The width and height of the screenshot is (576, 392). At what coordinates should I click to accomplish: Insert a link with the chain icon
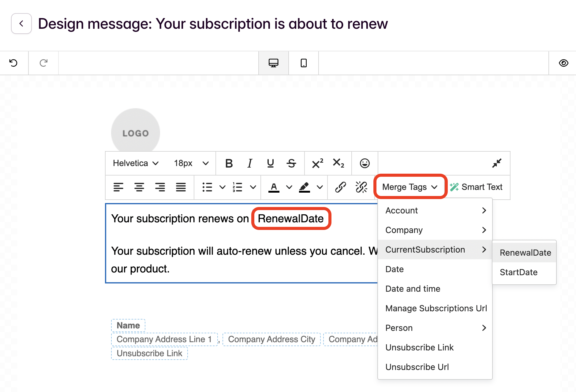pos(340,187)
